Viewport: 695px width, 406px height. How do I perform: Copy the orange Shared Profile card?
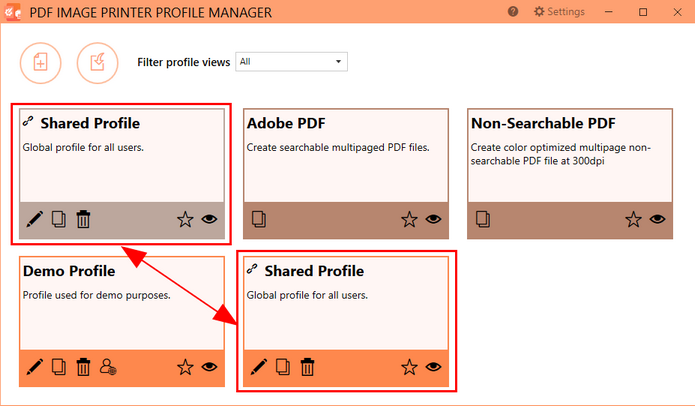click(283, 367)
